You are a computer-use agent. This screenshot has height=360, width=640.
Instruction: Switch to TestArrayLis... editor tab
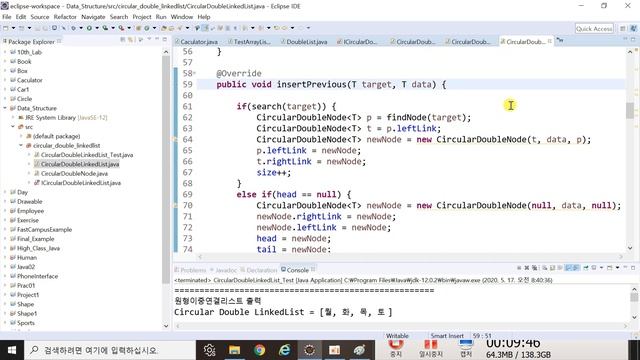coord(249,42)
